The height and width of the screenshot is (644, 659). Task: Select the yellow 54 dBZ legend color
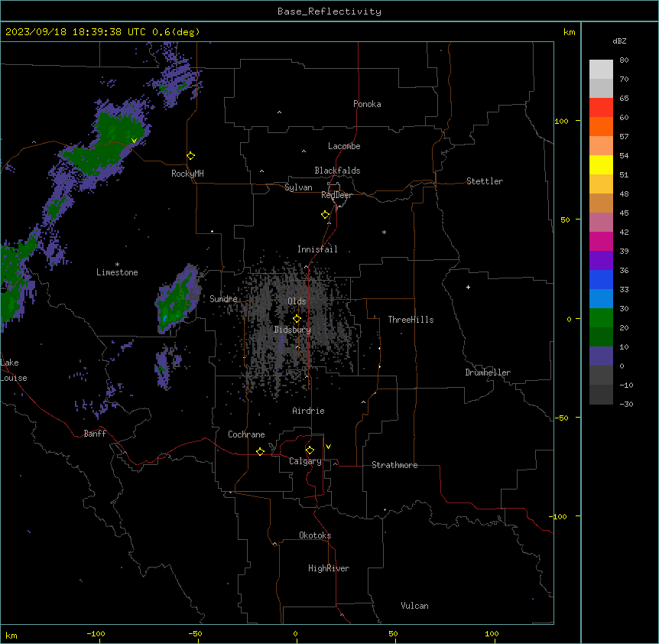[601, 164]
